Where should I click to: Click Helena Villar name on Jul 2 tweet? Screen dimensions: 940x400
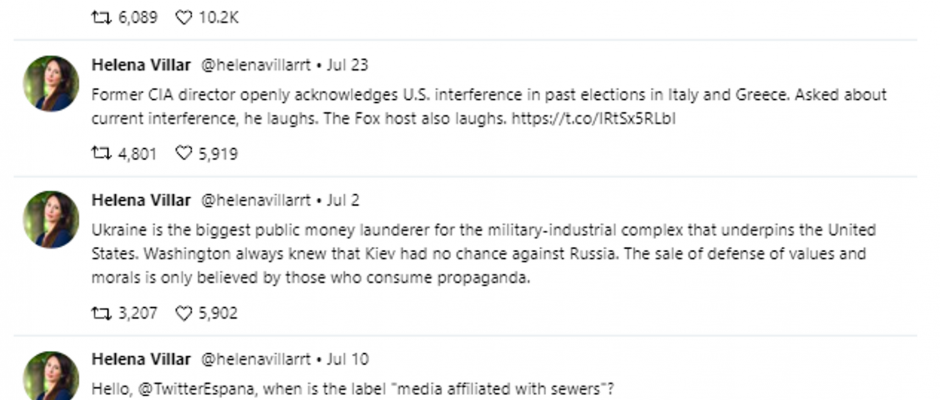(141, 200)
